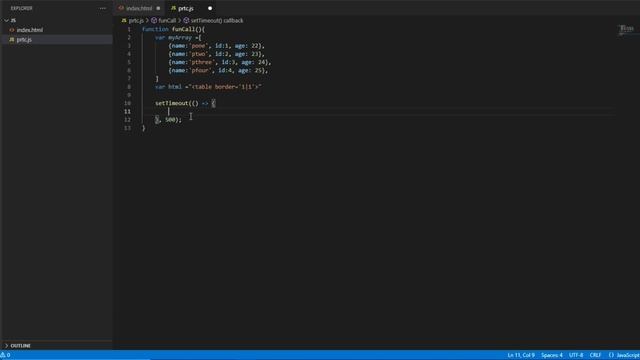This screenshot has height=360, width=640.
Task: Open the Explorer more actions ellipsis menu
Action: [102, 8]
